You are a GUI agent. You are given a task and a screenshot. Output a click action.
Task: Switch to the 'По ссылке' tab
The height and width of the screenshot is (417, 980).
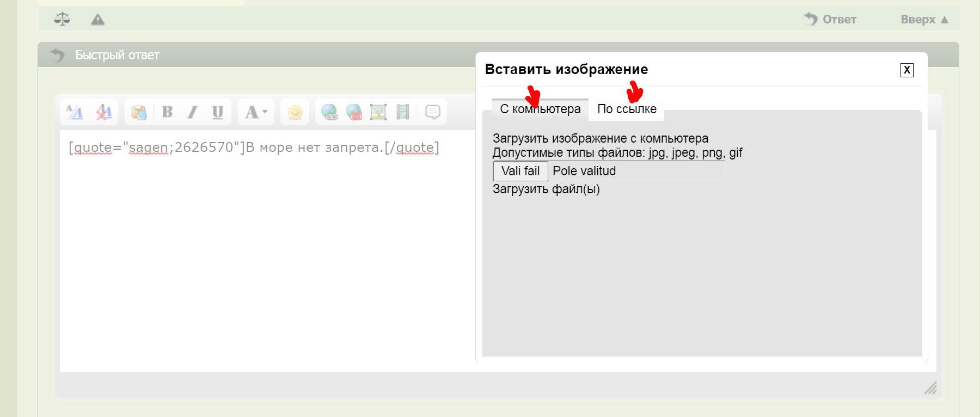coord(627,109)
